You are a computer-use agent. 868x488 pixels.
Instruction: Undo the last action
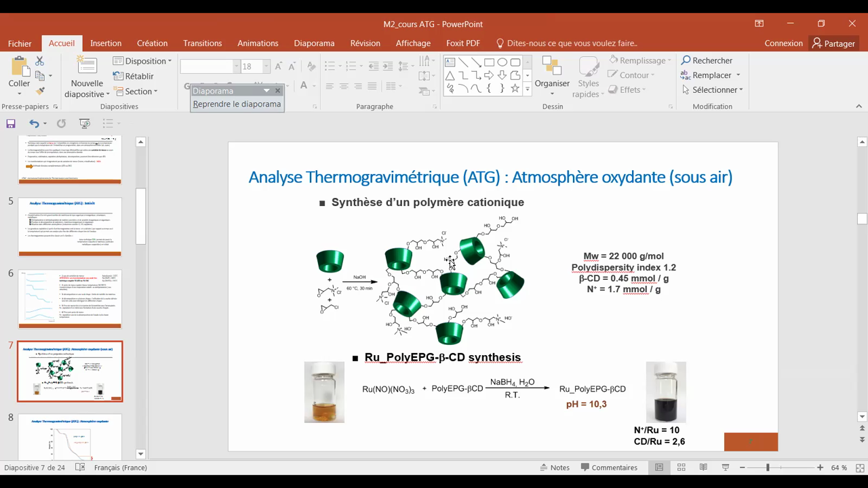[33, 123]
